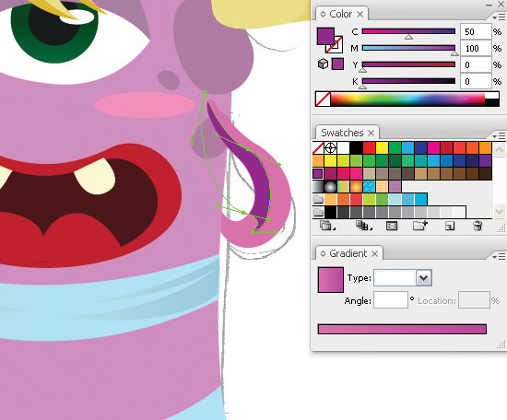Open the Show Swatch Kinds menu icon

pyautogui.click(x=363, y=225)
